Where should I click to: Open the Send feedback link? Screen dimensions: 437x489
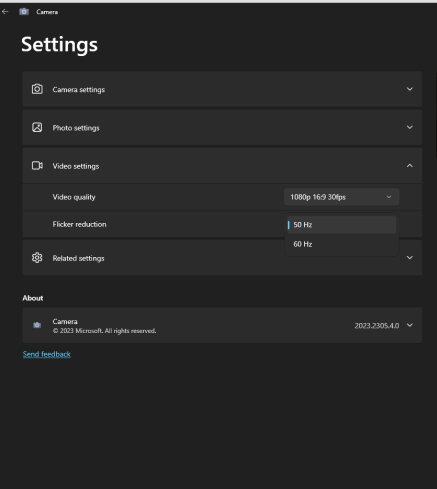click(47, 354)
